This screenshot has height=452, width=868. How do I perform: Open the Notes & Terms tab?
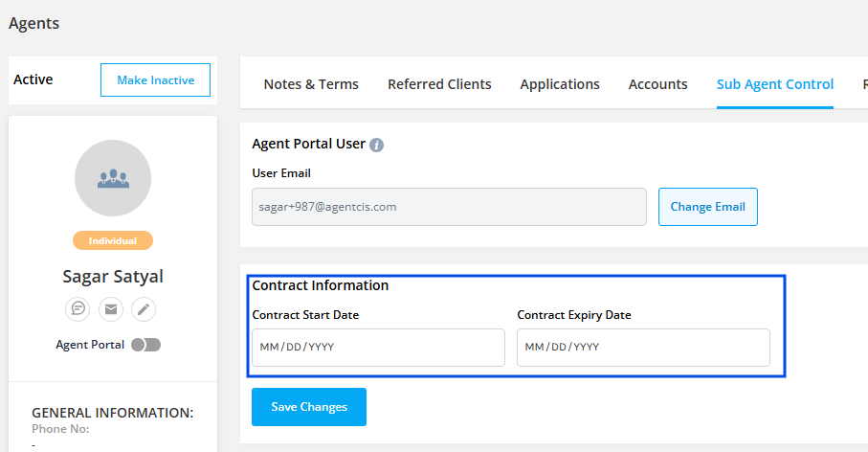coord(311,84)
